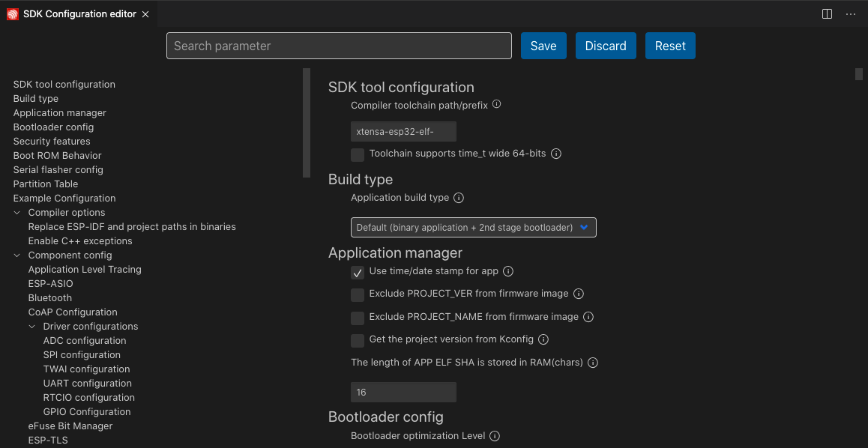
Task: Collapse the Compiler options section
Action: (16, 212)
